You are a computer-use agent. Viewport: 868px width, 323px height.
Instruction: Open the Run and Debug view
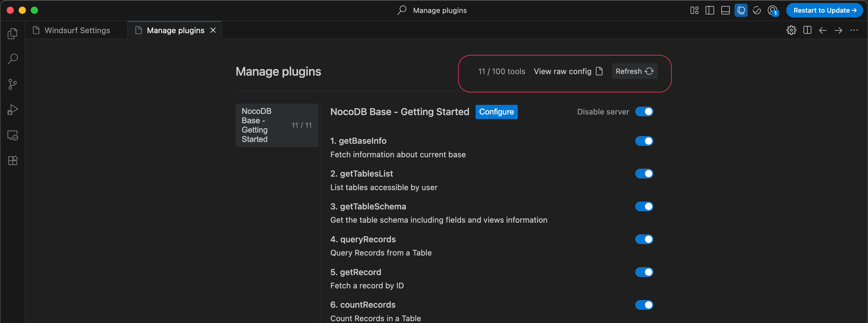[x=12, y=110]
